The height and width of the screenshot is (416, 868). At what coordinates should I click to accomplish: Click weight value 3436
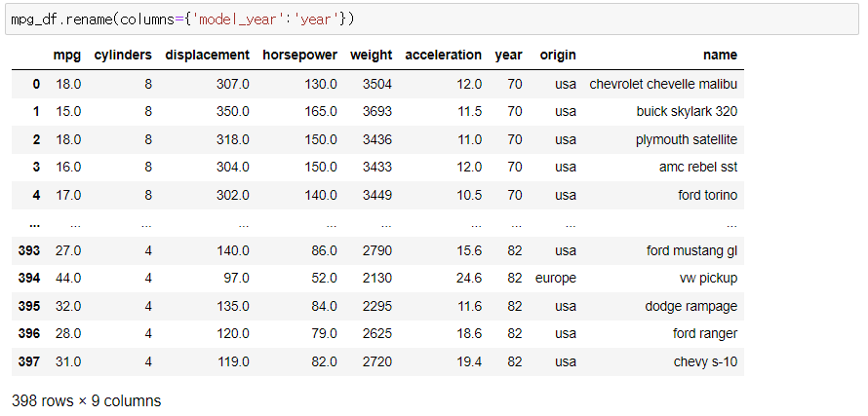(x=377, y=139)
